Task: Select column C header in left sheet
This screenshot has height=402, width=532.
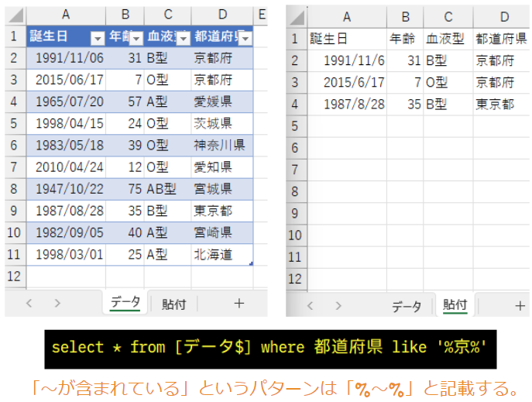Action: [x=167, y=15]
